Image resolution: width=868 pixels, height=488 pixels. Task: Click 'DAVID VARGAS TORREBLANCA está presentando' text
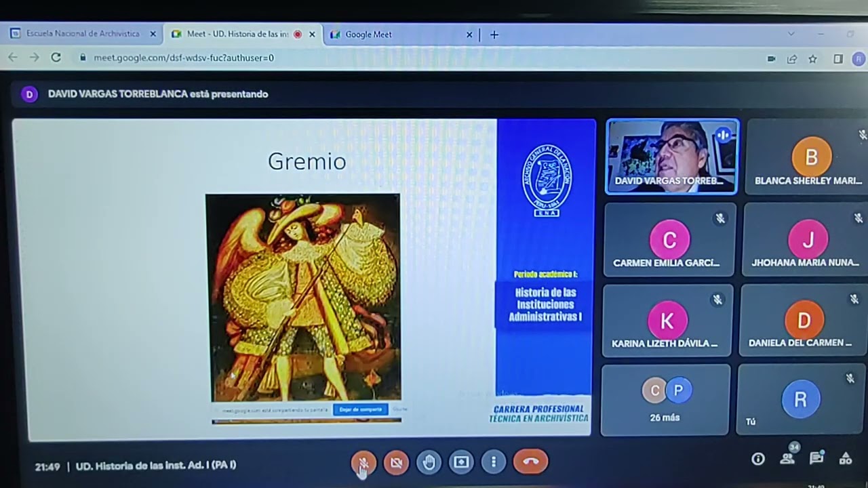coord(158,94)
